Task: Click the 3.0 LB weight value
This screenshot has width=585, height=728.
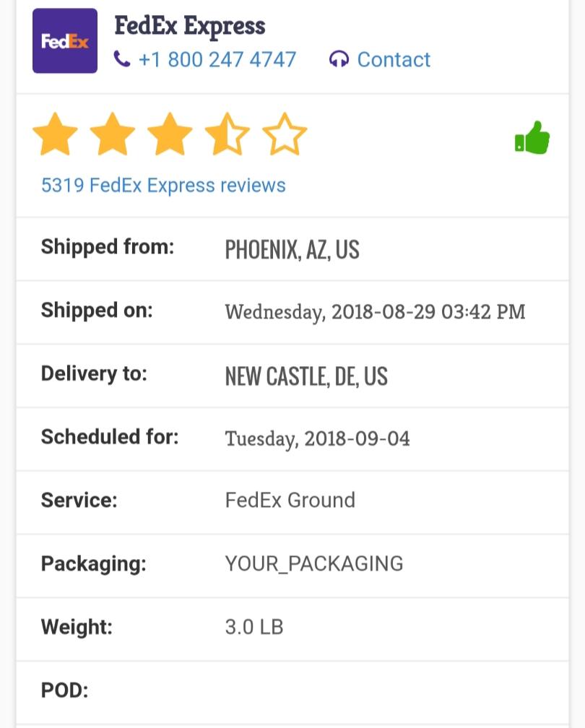Action: pos(254,626)
